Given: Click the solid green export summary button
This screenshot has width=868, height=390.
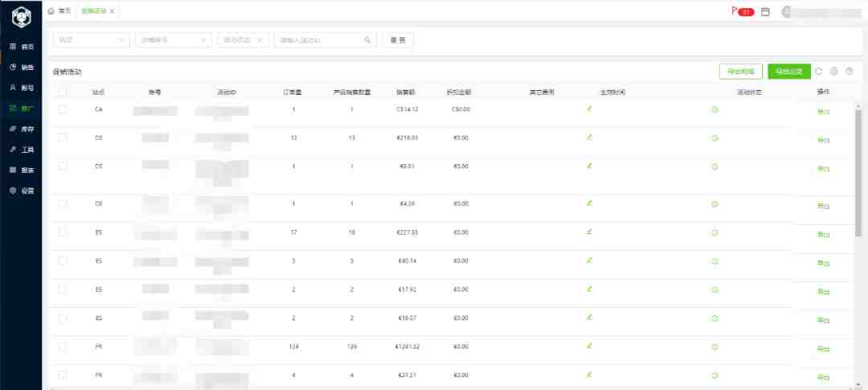Looking at the screenshot, I should tap(789, 72).
